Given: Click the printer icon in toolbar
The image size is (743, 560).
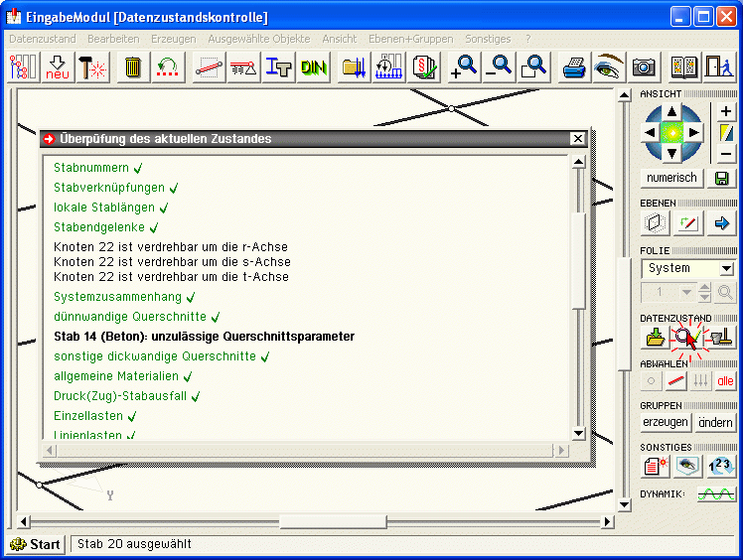Looking at the screenshot, I should pyautogui.click(x=574, y=68).
